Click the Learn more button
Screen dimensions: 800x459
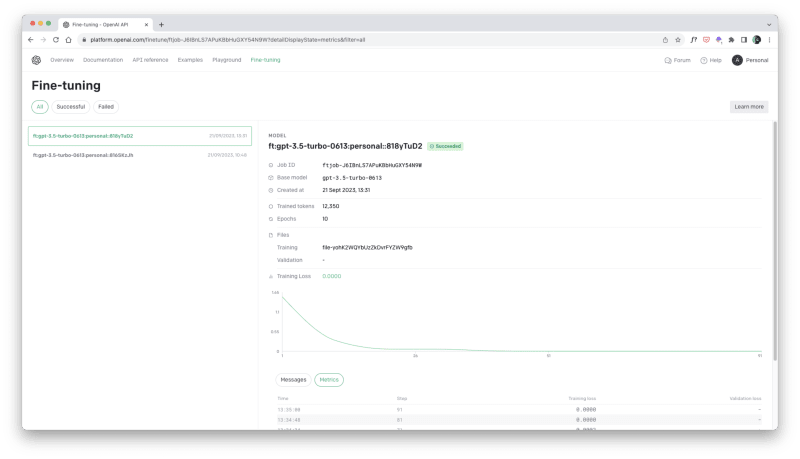point(749,107)
